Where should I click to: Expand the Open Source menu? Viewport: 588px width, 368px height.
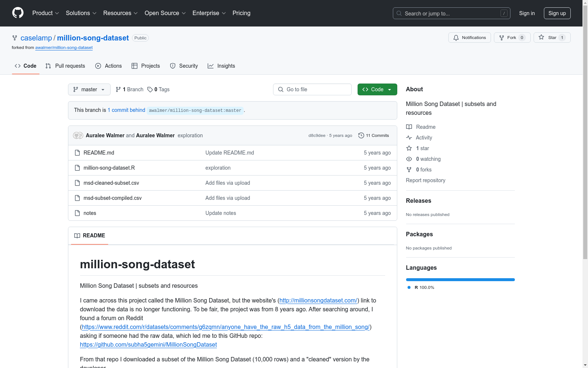point(165,13)
